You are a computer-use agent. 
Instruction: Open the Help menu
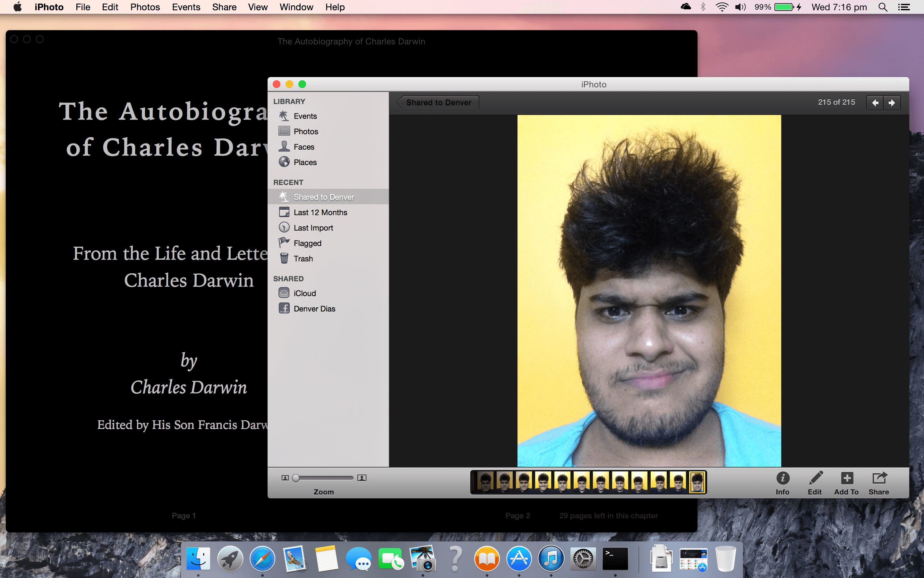point(335,7)
